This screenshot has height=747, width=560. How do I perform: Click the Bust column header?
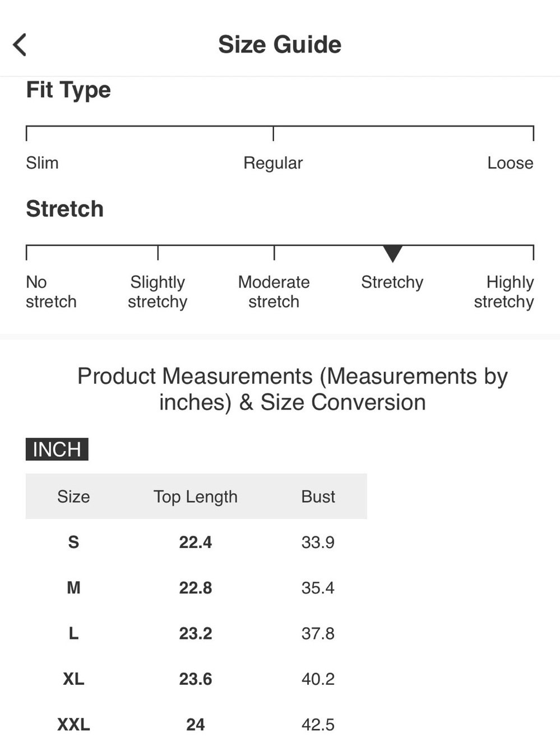tap(318, 497)
